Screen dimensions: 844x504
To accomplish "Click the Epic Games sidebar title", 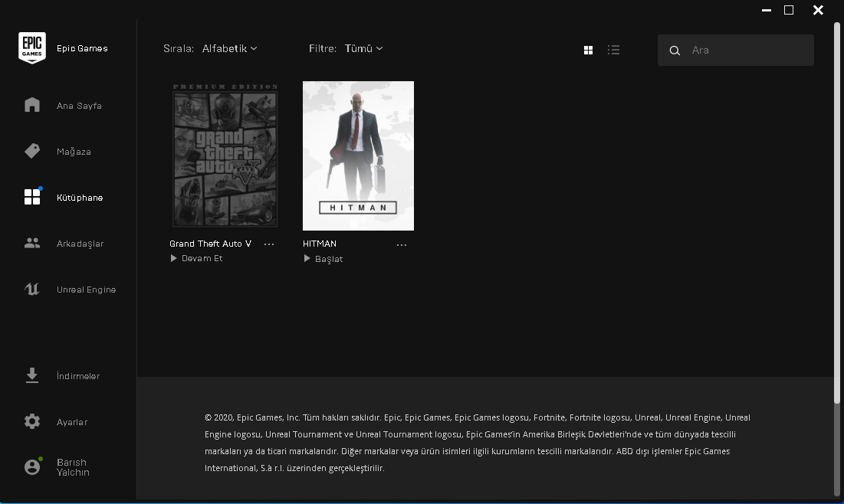I will click(82, 48).
